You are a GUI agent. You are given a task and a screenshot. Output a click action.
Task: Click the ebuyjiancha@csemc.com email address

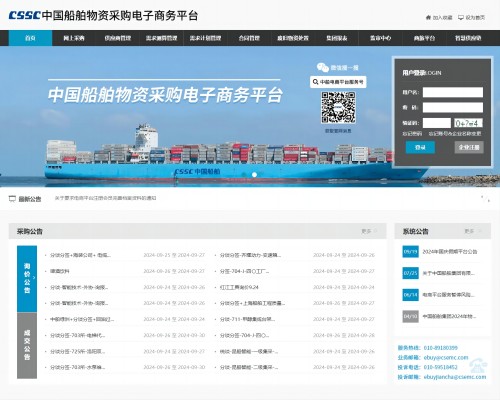[x=455, y=377]
